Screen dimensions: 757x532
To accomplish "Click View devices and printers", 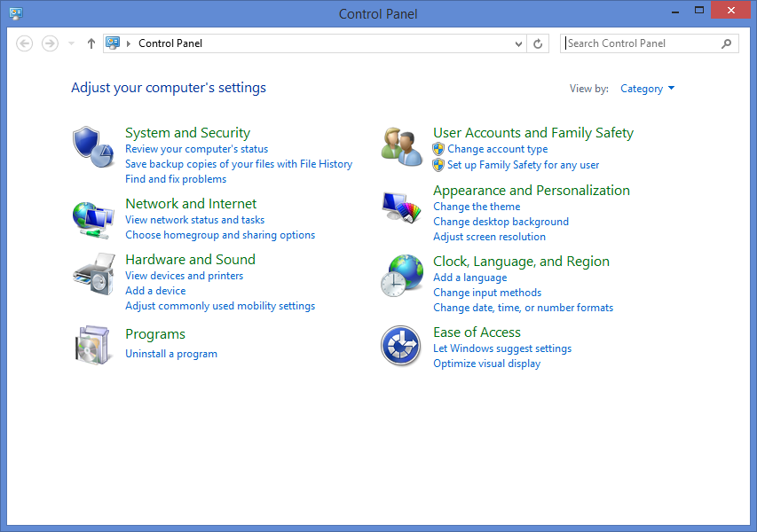I will 185,276.
